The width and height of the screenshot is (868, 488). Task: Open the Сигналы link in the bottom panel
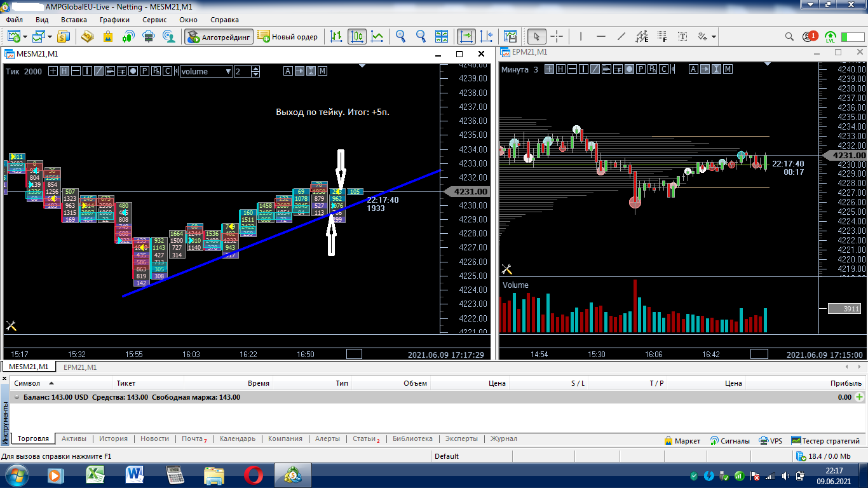pos(729,440)
